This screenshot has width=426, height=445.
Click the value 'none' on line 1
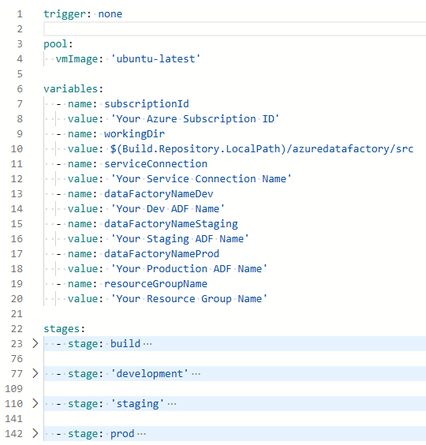click(110, 14)
